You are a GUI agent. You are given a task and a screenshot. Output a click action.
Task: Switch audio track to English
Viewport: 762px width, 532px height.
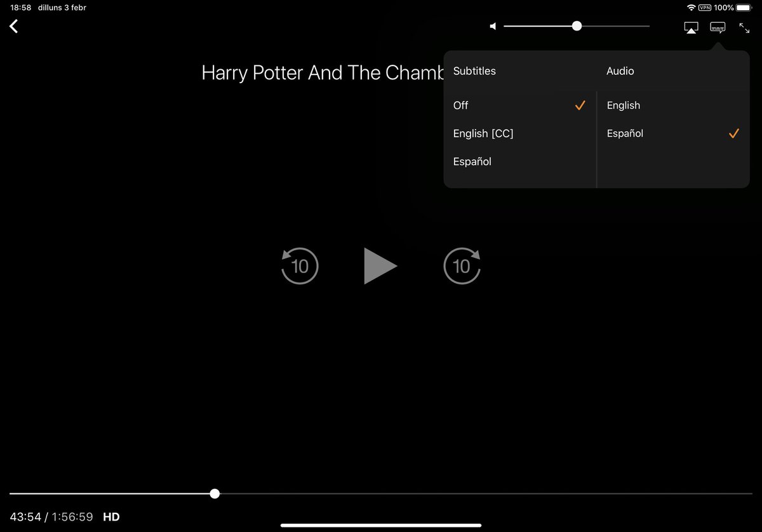[x=673, y=105]
